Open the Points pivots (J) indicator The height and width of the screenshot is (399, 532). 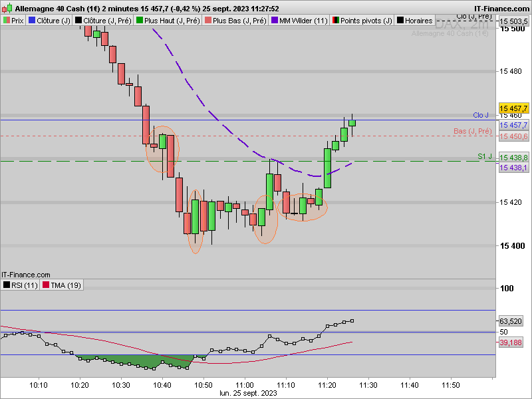[362, 21]
